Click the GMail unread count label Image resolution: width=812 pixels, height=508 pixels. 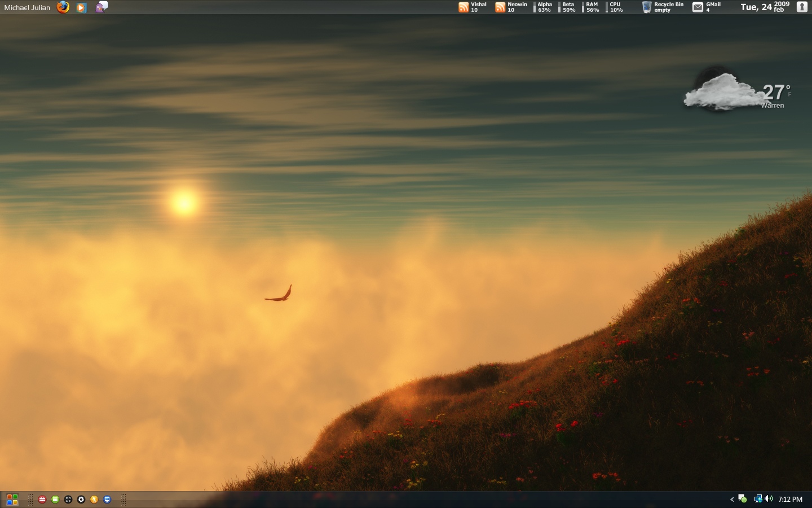713,7
